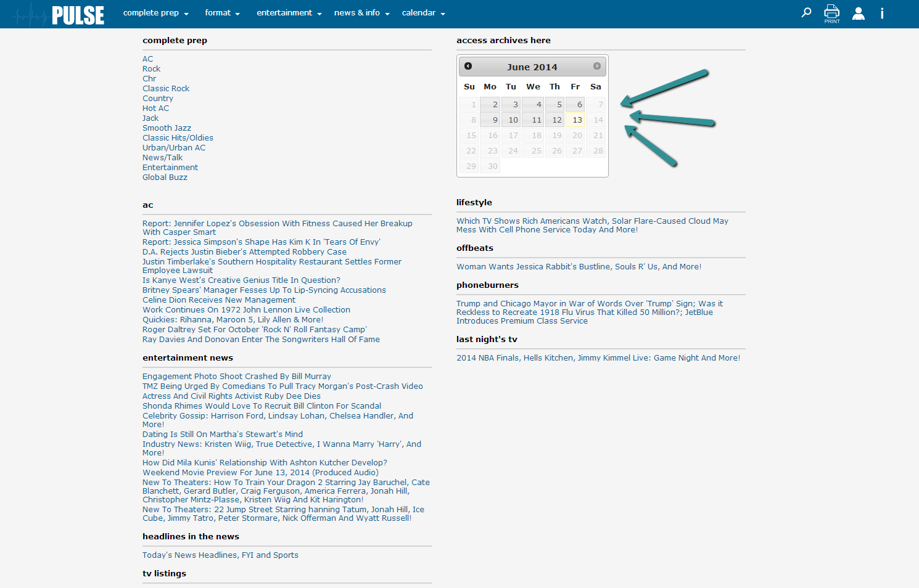Click the Pulse logo
The image size is (919, 588).
[x=59, y=14]
